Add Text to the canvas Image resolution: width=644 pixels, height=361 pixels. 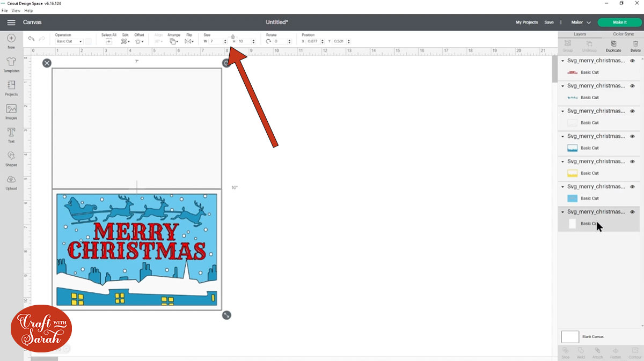coord(11,135)
